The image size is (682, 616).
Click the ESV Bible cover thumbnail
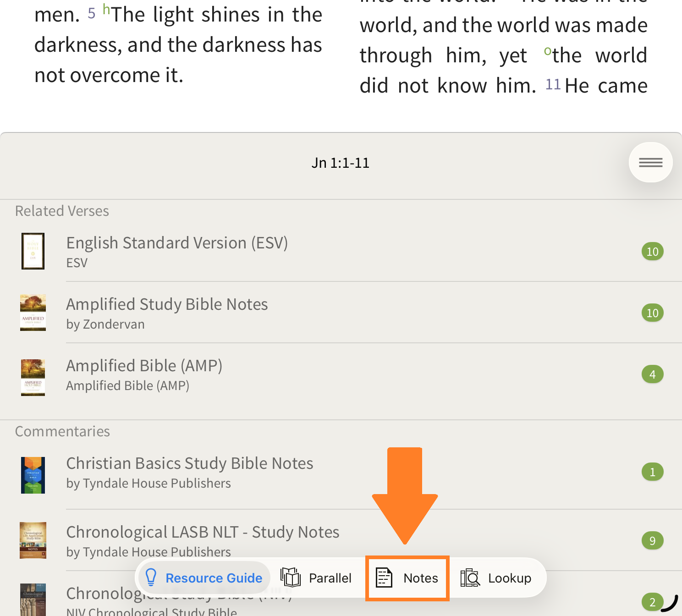[33, 251]
